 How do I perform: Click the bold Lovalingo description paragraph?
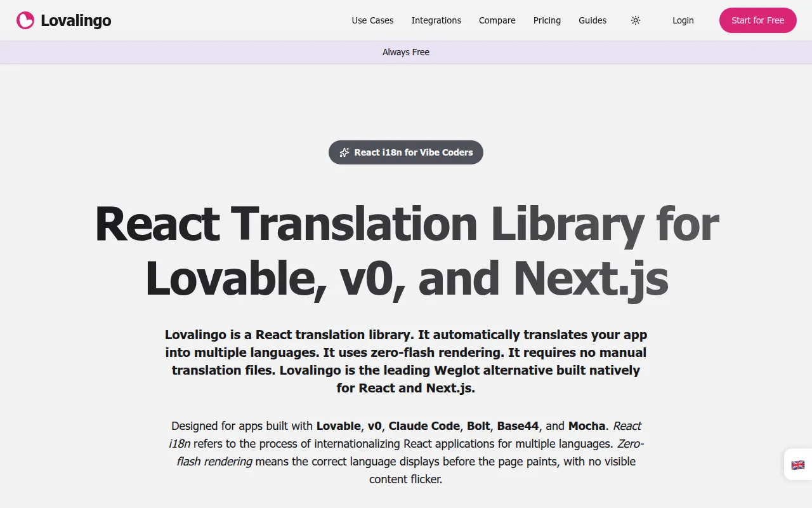[406, 361]
